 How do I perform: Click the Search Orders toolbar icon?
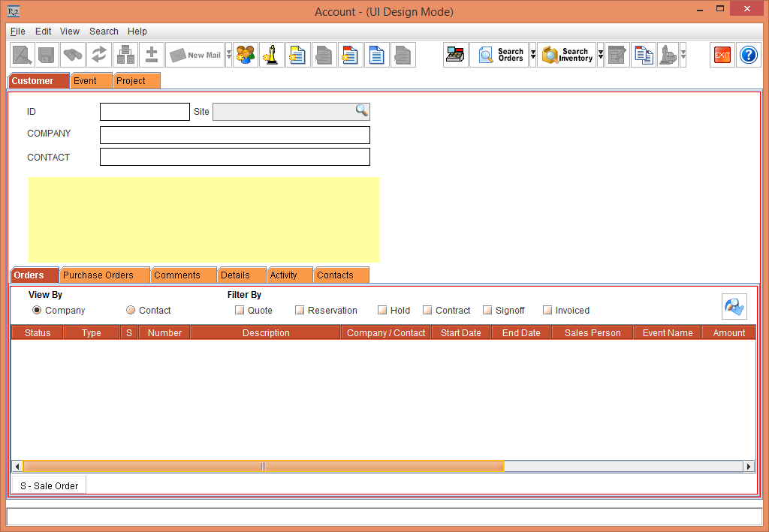[x=500, y=55]
